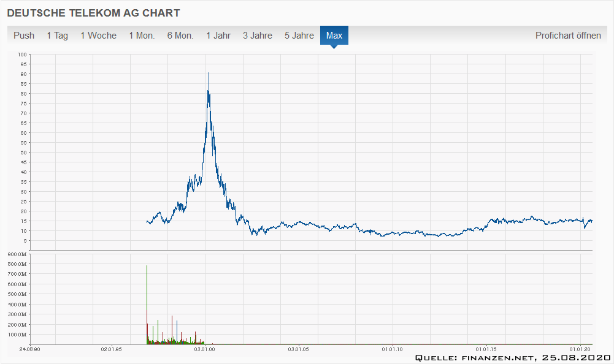Click the Quelle: finanzen.net source text

point(512,358)
